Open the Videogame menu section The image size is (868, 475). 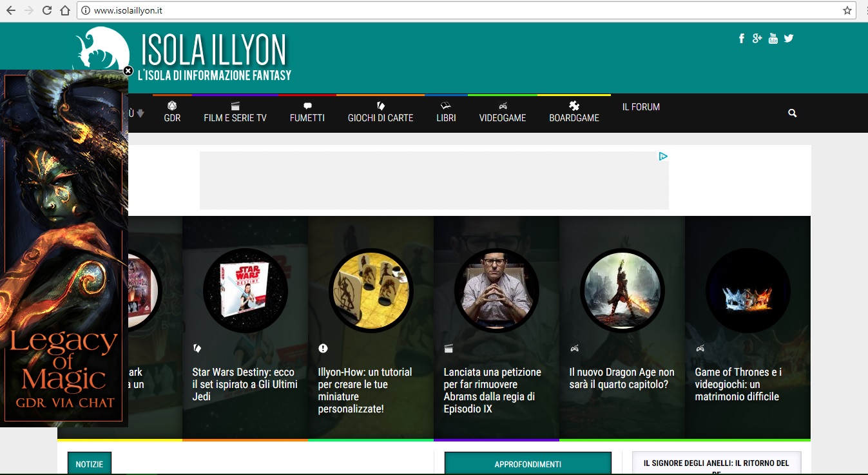click(503, 112)
